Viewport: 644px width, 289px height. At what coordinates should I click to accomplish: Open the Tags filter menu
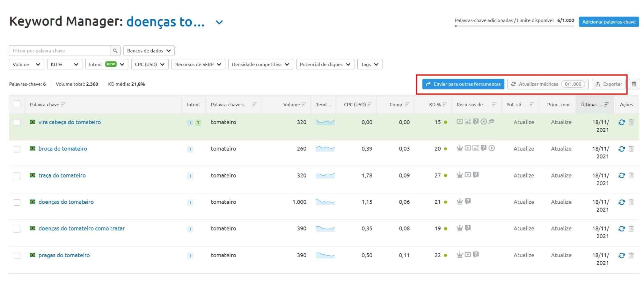370,64
